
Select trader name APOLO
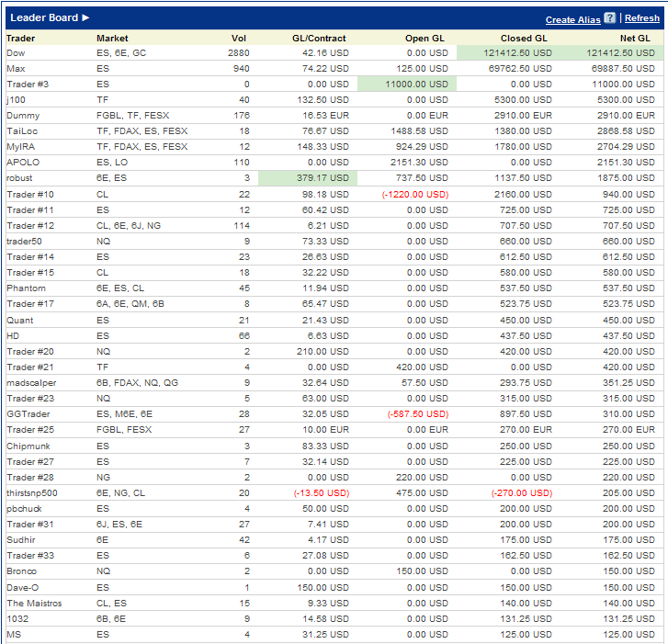pyautogui.click(x=23, y=163)
